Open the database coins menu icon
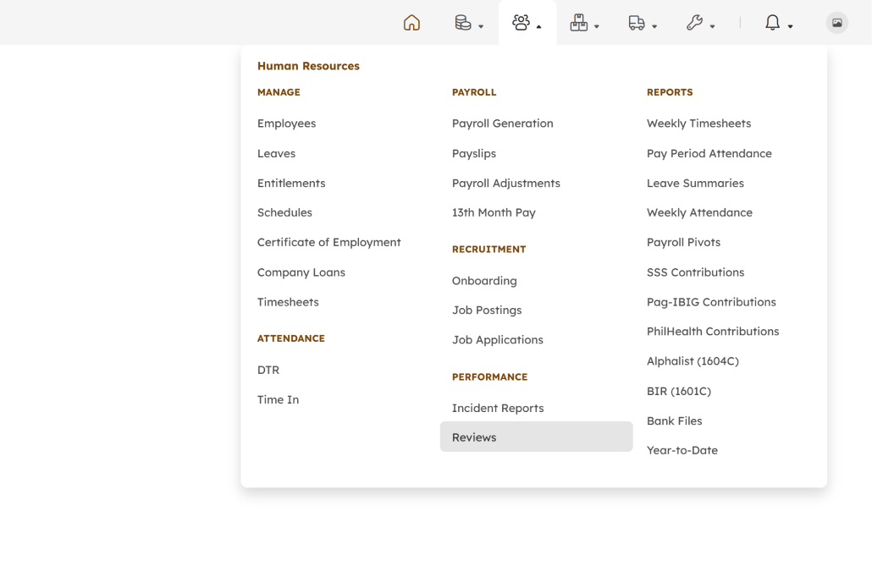 tap(463, 23)
